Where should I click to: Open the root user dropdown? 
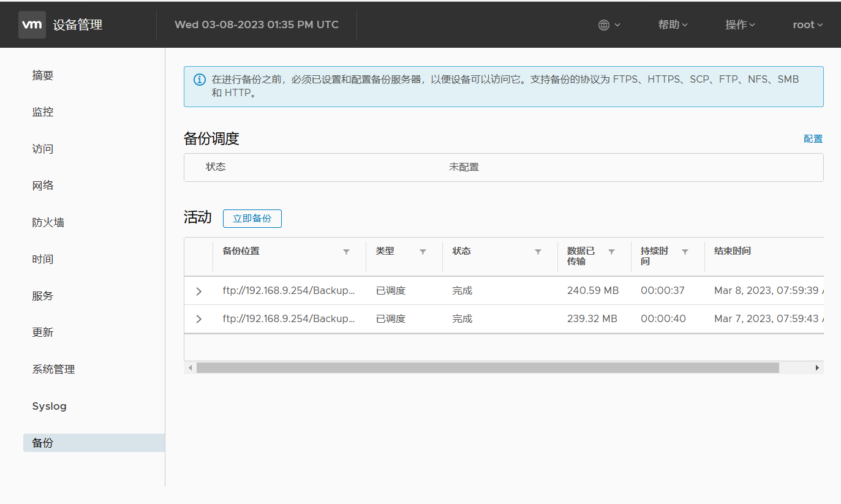click(807, 25)
